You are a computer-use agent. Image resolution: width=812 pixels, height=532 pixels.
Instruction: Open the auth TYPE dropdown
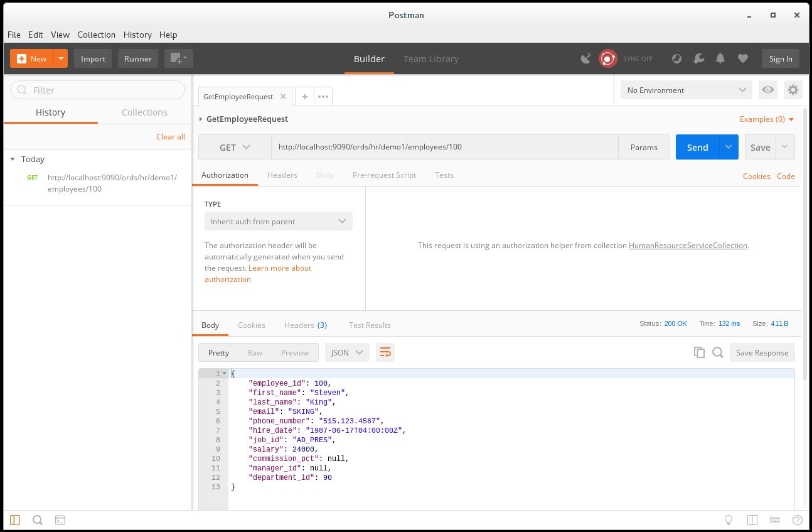pyautogui.click(x=278, y=221)
